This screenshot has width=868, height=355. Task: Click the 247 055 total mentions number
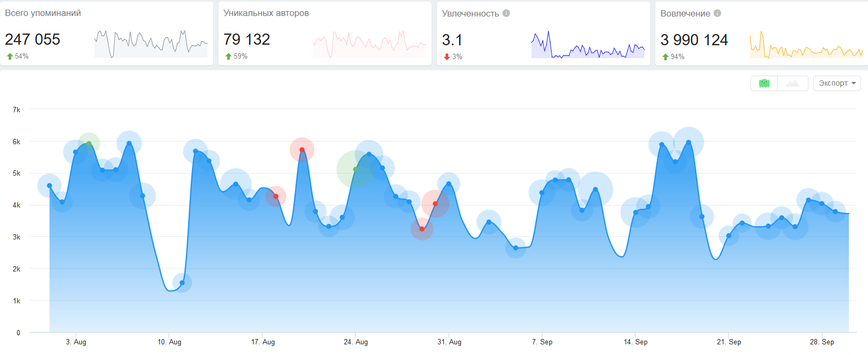(32, 39)
